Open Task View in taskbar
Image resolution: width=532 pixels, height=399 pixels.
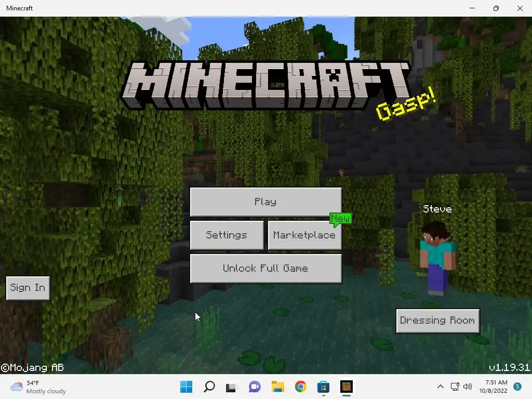[231, 387]
